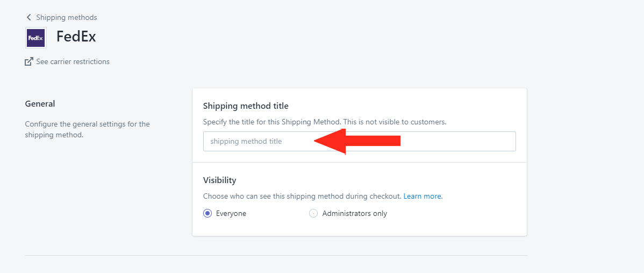Viewport: 644px width, 273px height.
Task: Open the Learn more link
Action: (422, 197)
